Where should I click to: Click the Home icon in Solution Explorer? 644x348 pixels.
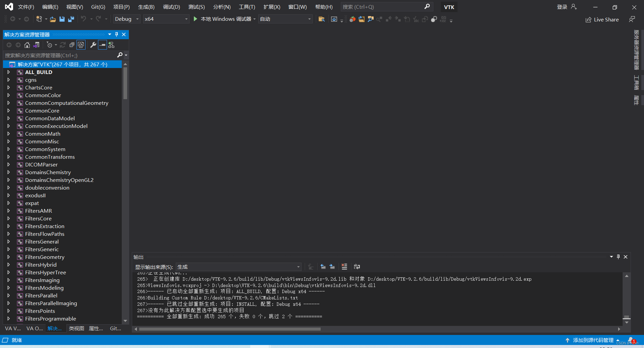coord(27,45)
